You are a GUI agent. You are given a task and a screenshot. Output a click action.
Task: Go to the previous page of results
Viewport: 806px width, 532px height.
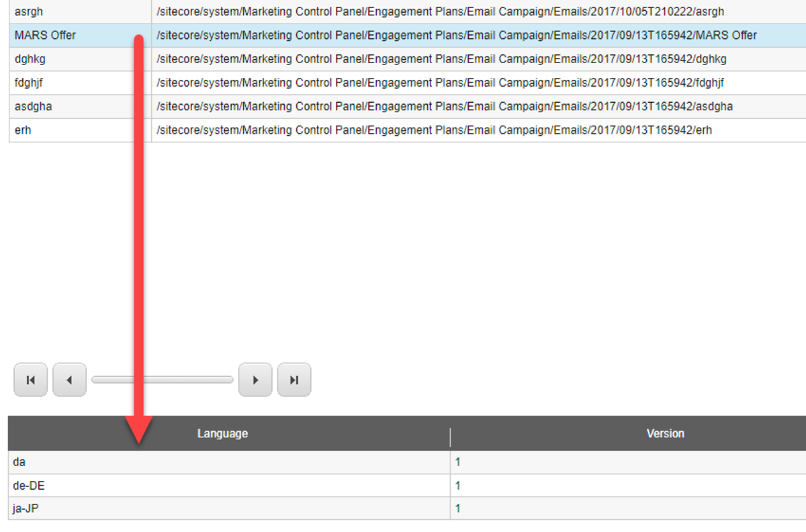[x=70, y=380]
